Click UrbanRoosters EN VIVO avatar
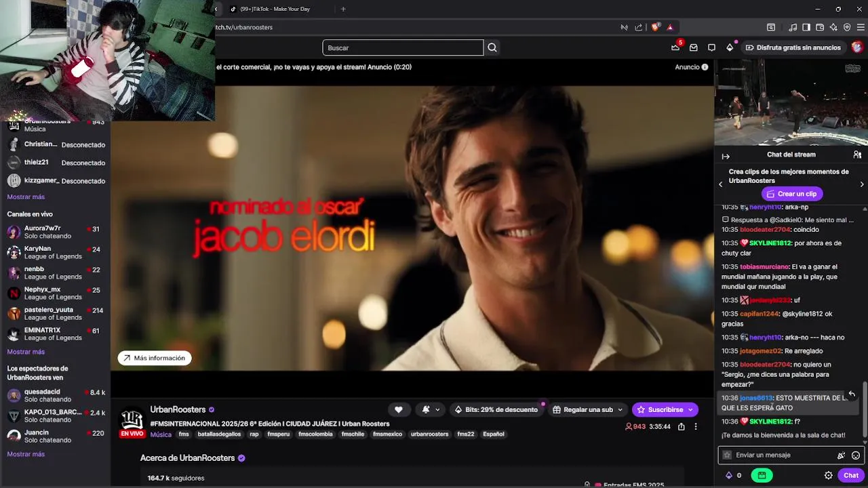868x488 pixels. click(132, 422)
